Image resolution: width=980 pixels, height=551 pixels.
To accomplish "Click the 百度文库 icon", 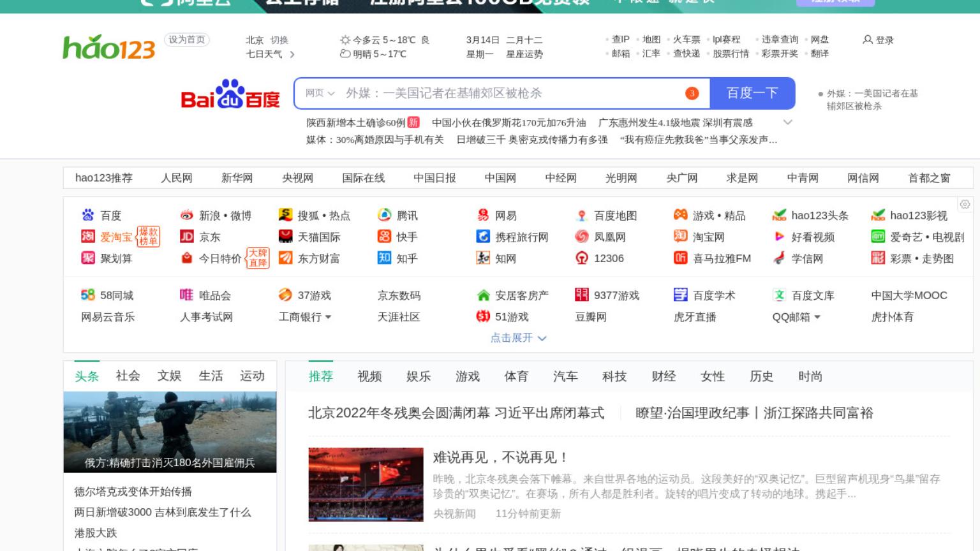I will (x=779, y=295).
